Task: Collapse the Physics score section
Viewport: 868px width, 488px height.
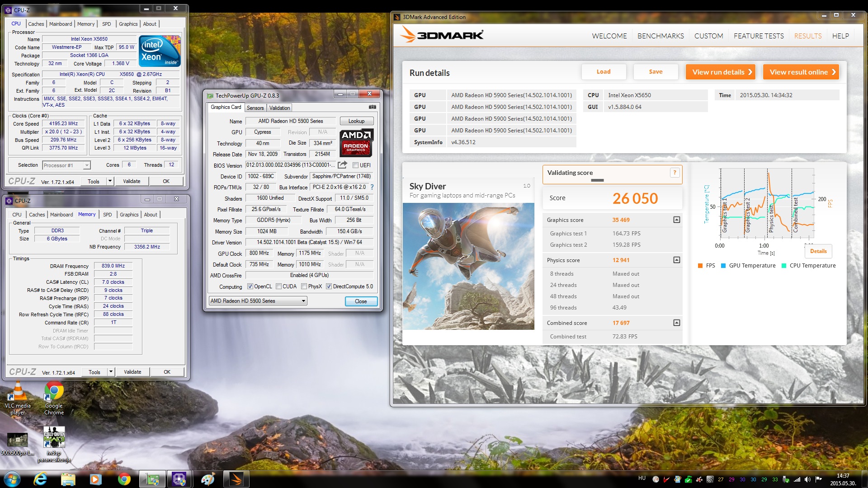Action: [x=676, y=260]
